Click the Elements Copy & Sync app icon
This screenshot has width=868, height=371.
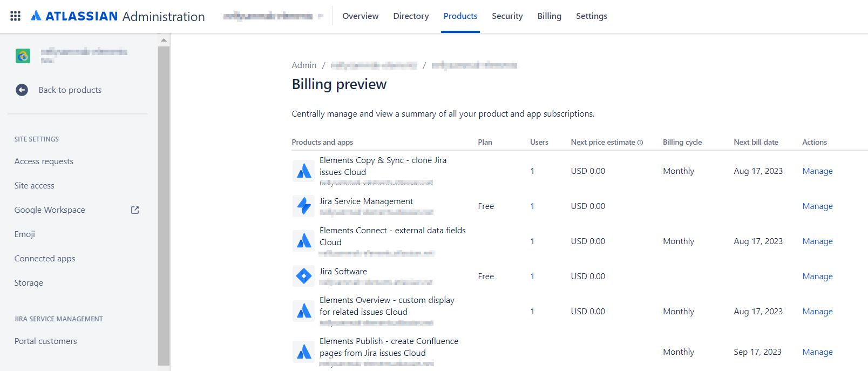304,171
